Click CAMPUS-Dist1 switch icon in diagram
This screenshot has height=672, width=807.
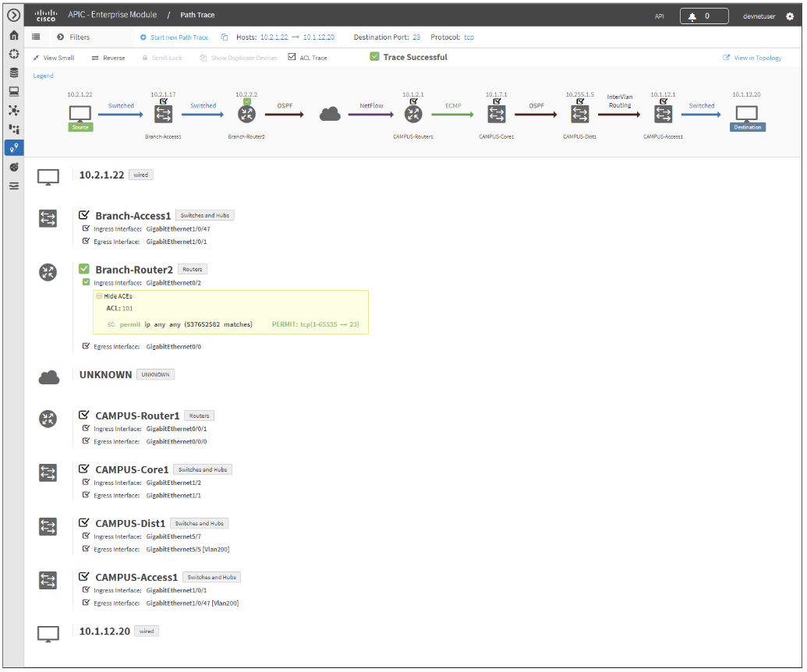580,114
